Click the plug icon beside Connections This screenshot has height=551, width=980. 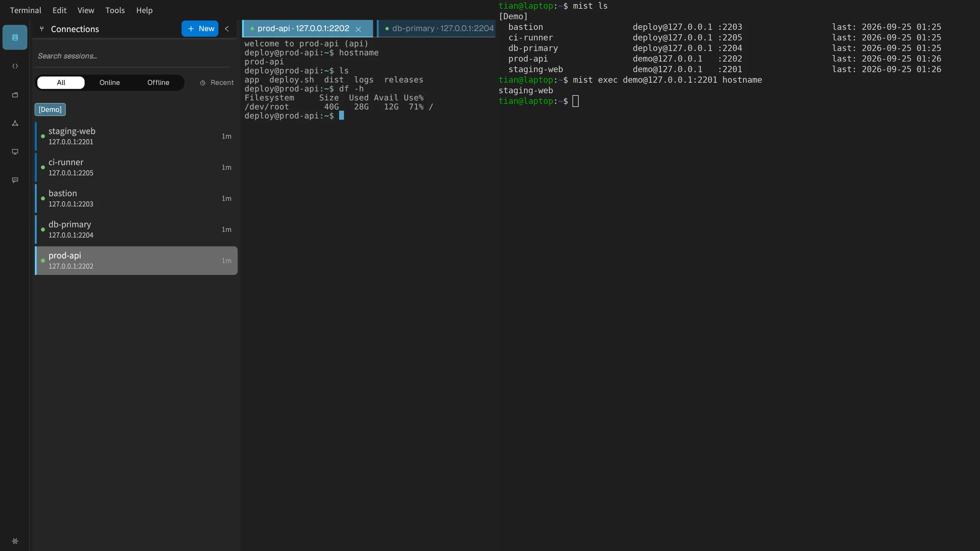pos(42,29)
